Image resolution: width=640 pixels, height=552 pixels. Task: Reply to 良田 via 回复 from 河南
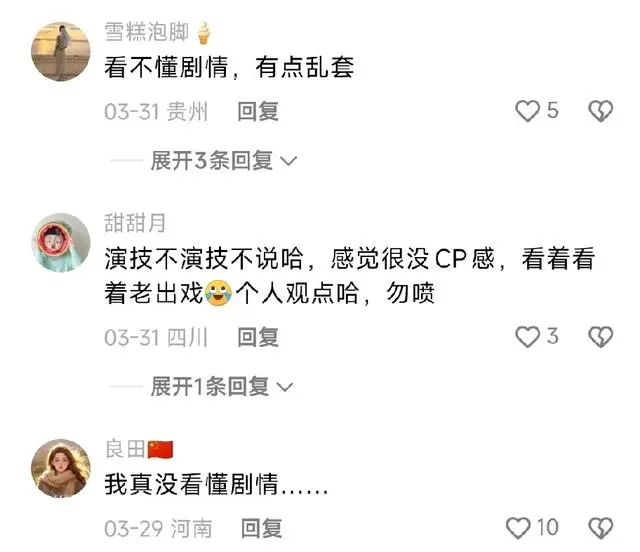pyautogui.click(x=261, y=528)
